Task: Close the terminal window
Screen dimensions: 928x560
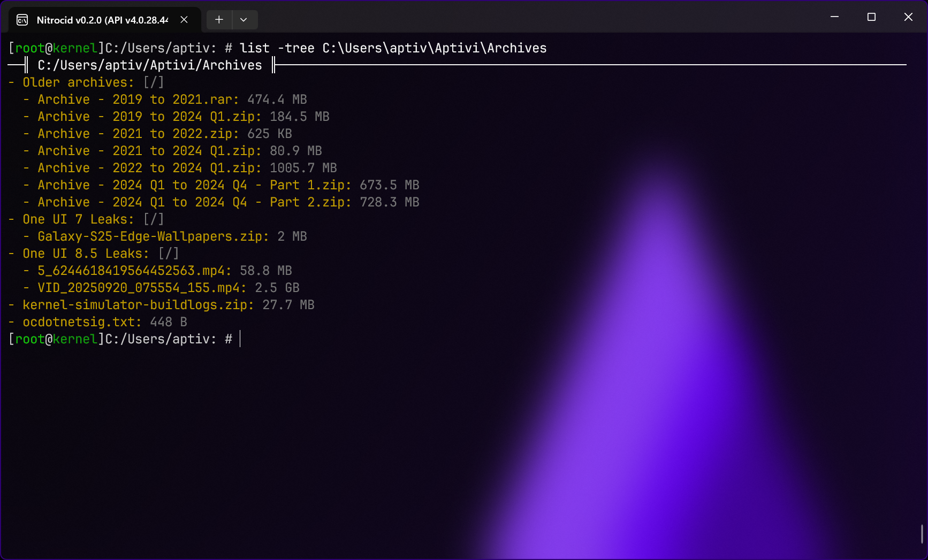Action: 908,17
